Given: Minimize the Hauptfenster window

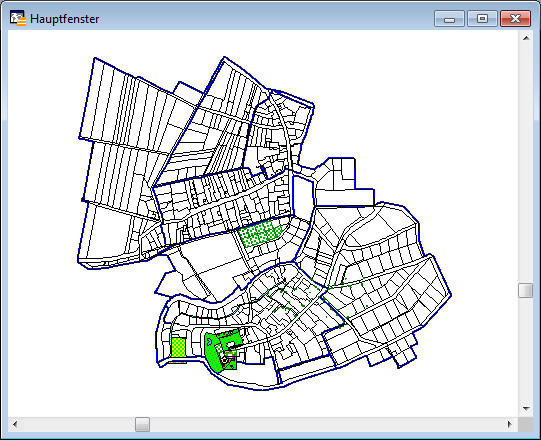Looking at the screenshot, I should pyautogui.click(x=449, y=19).
